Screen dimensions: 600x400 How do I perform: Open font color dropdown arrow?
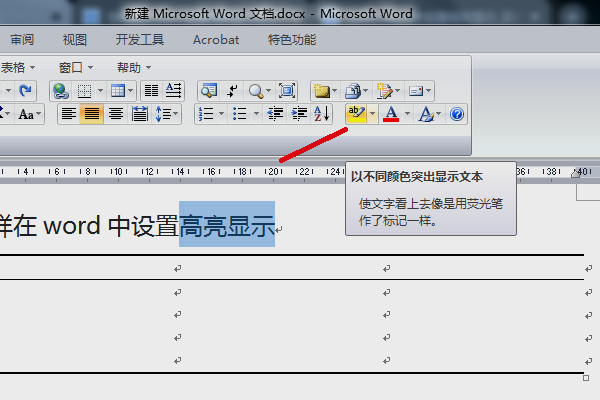coord(407,114)
